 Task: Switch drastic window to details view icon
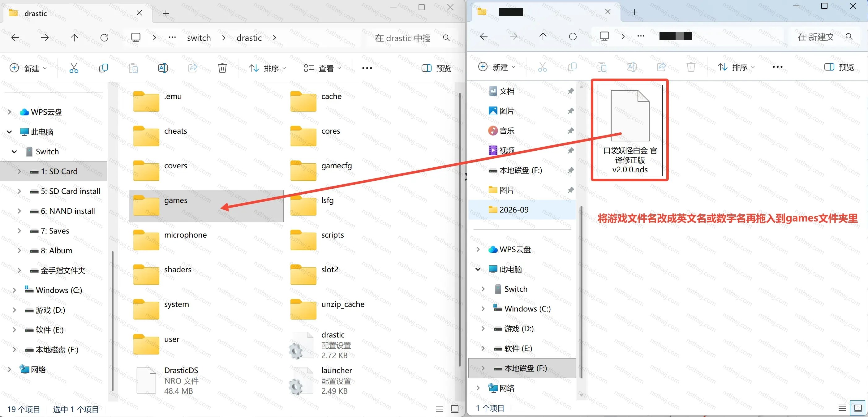439,409
